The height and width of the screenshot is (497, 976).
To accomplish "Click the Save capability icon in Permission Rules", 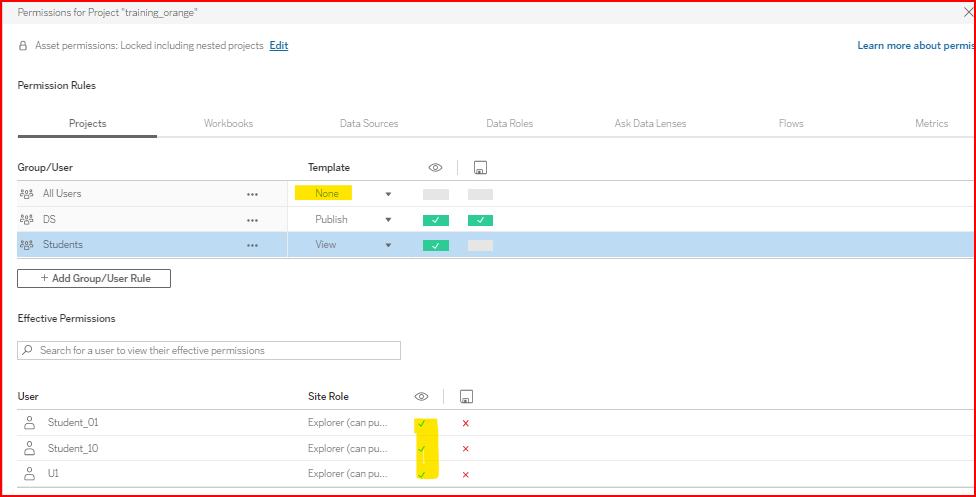I will tap(480, 168).
